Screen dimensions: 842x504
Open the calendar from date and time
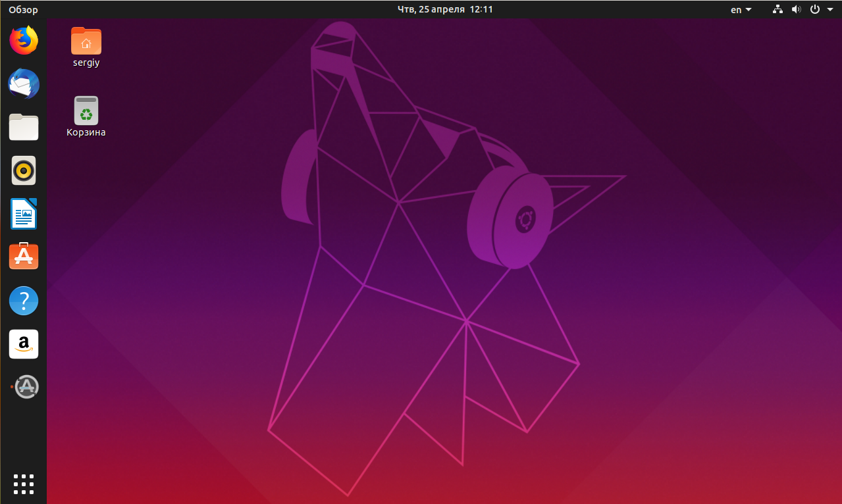[446, 9]
